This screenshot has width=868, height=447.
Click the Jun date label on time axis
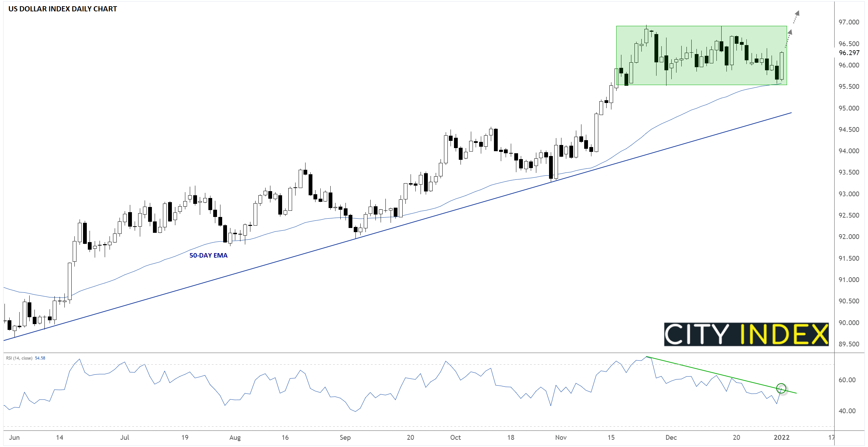14,437
